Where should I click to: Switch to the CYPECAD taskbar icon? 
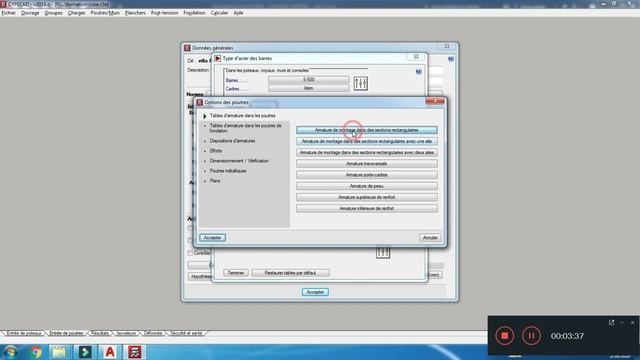[x=135, y=352]
